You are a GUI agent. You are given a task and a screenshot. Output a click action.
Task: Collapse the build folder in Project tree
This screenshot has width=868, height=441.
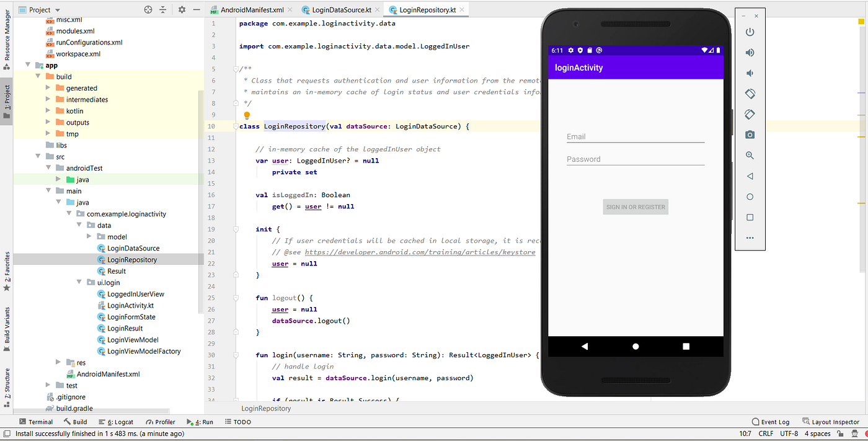coord(37,76)
